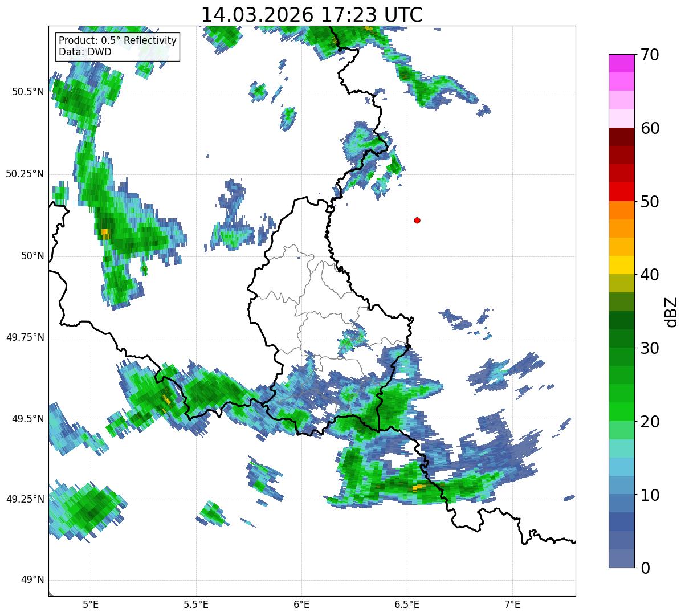Click the "49.75°N" latitude label

[x=25, y=337]
